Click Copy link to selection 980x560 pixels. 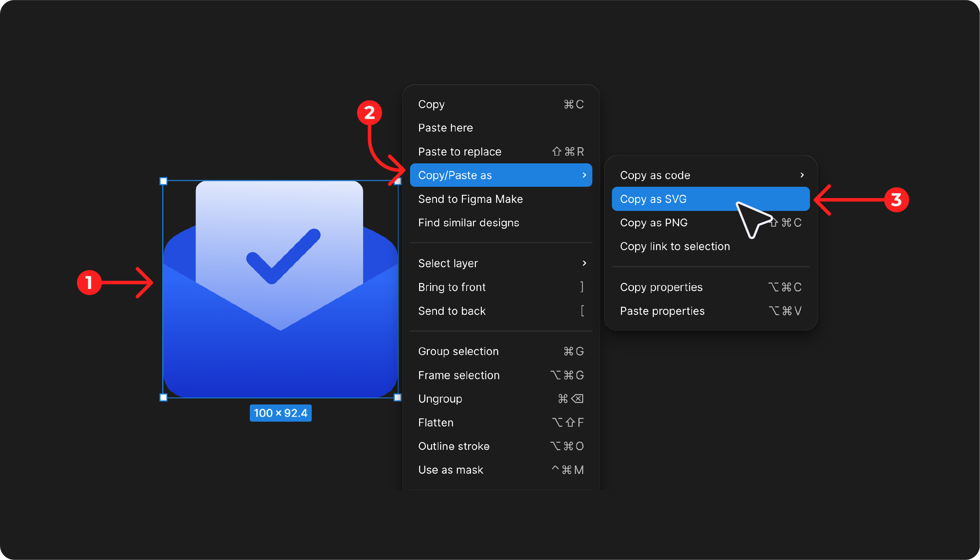coord(675,247)
